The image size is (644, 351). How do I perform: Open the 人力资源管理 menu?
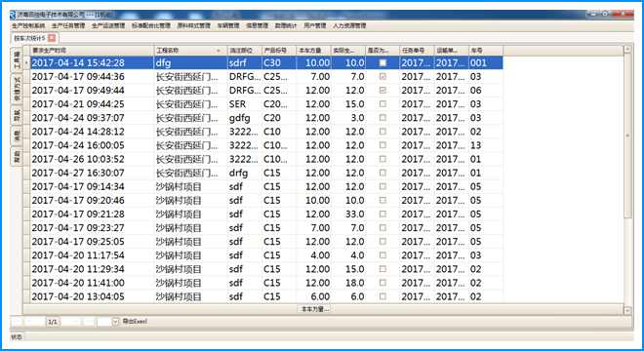pyautogui.click(x=349, y=25)
